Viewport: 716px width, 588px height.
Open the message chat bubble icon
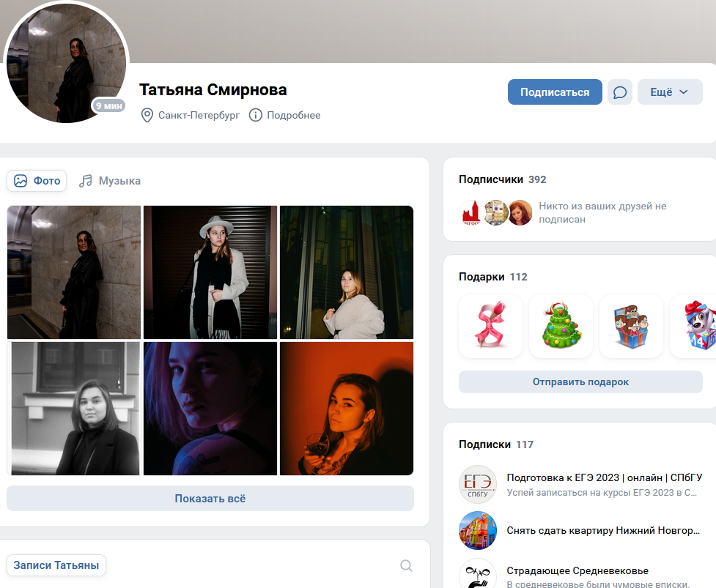point(620,92)
